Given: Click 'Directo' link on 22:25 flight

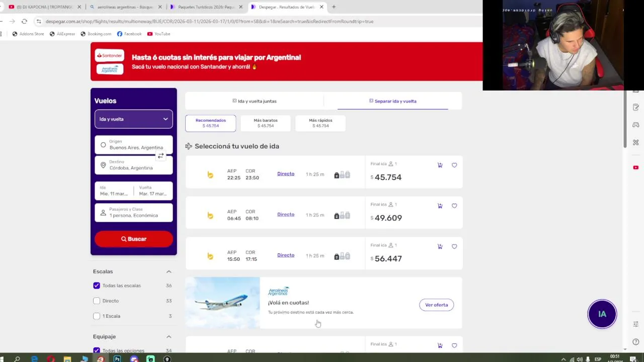Looking at the screenshot, I should 286,174.
